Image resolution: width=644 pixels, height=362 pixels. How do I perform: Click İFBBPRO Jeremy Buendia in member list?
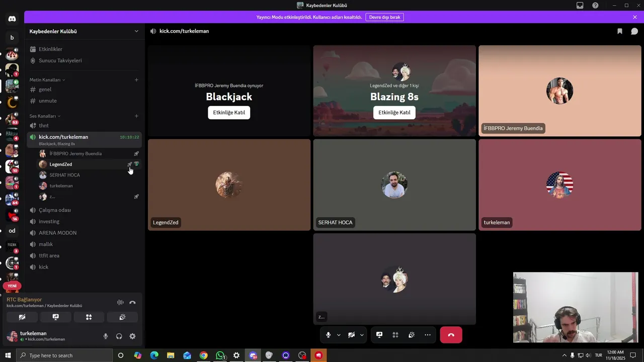pyautogui.click(x=89, y=153)
